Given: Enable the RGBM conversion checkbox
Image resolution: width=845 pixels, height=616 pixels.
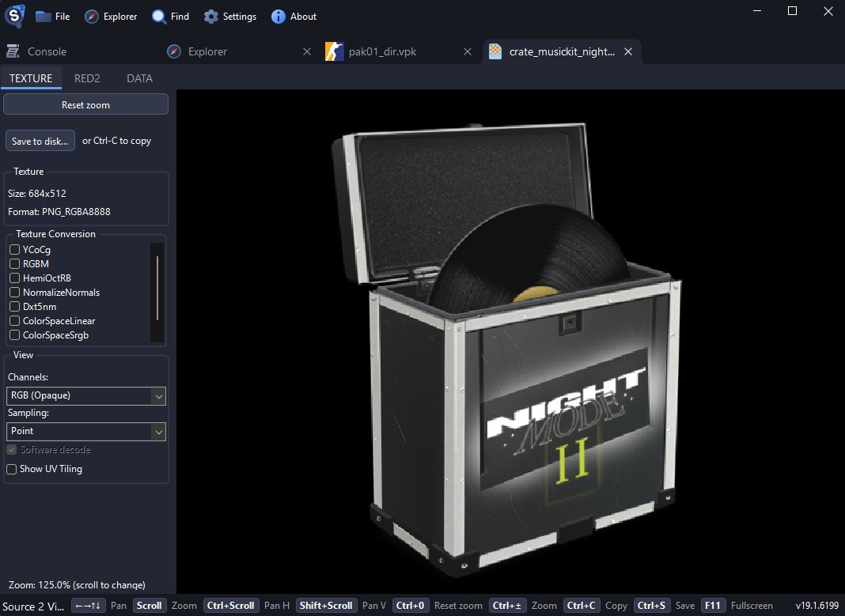Looking at the screenshot, I should pos(14,263).
